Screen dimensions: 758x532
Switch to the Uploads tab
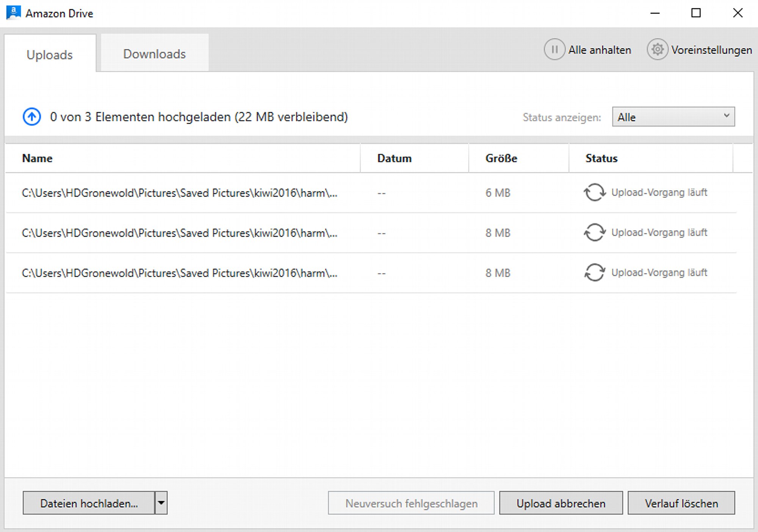click(x=50, y=54)
